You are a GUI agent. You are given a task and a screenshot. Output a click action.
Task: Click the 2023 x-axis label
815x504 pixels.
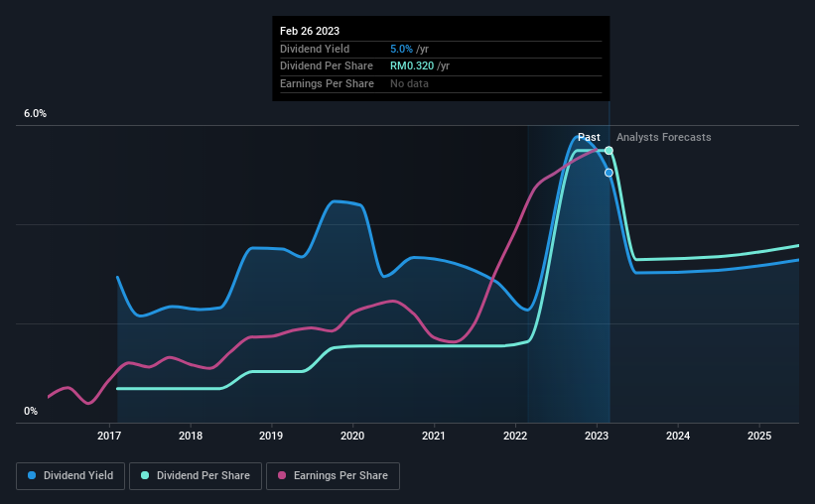coord(597,436)
